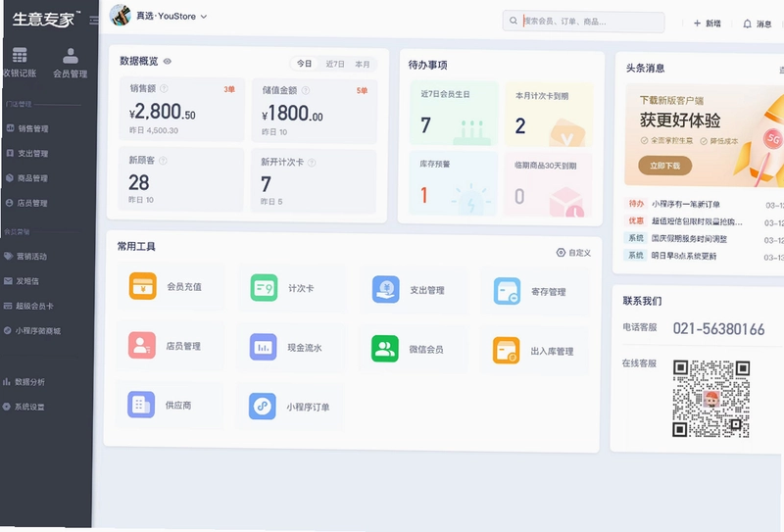This screenshot has height=532, width=784.
Task: Open the 小程序有一笔新订单 message
Action: click(685, 204)
